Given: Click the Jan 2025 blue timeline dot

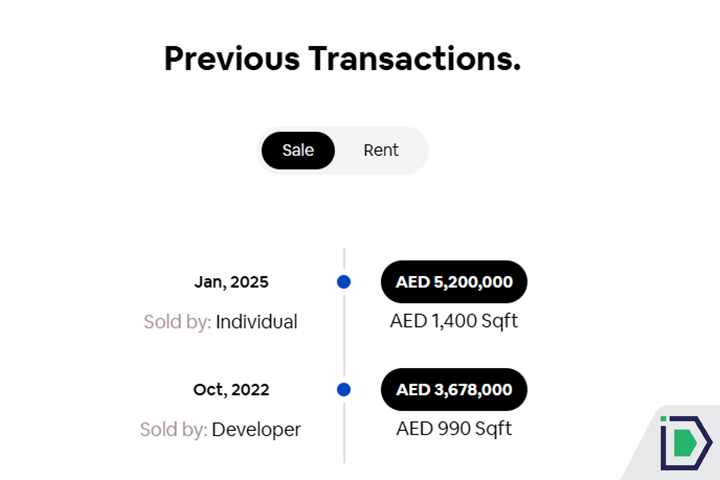Looking at the screenshot, I should (344, 282).
